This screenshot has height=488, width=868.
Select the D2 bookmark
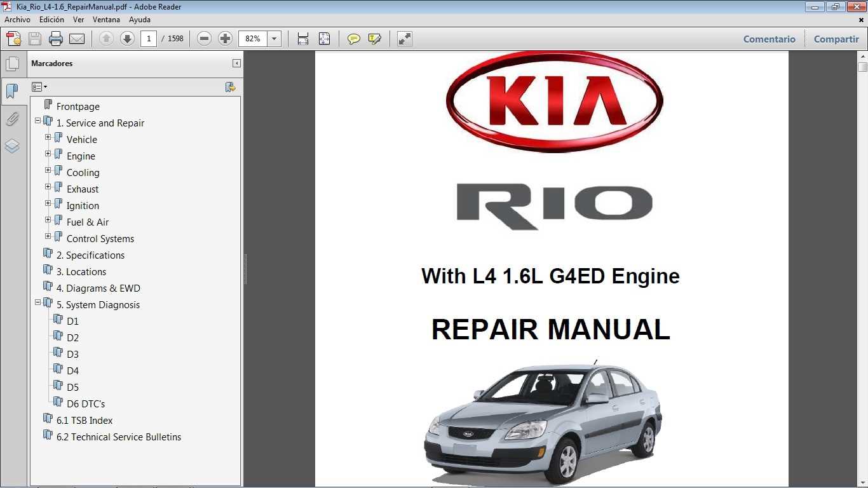click(72, 338)
